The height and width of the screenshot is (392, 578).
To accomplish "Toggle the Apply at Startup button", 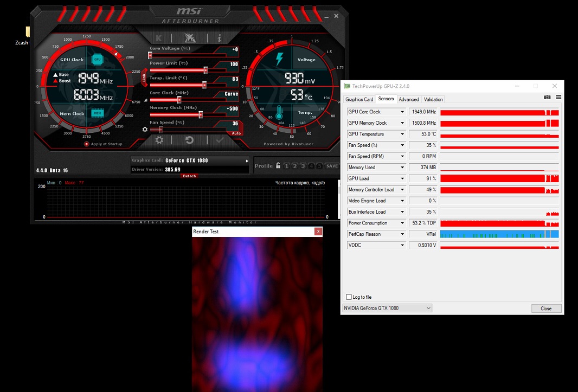I will pos(86,144).
